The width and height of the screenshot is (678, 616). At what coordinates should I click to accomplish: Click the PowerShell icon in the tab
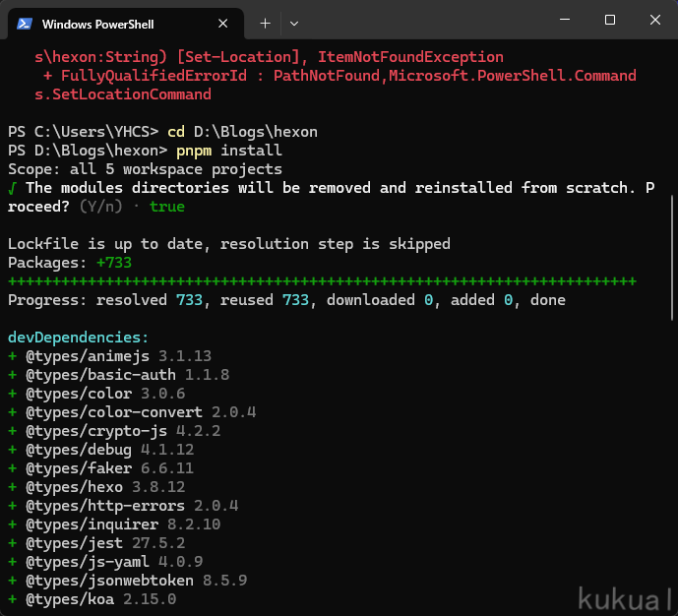pos(25,24)
